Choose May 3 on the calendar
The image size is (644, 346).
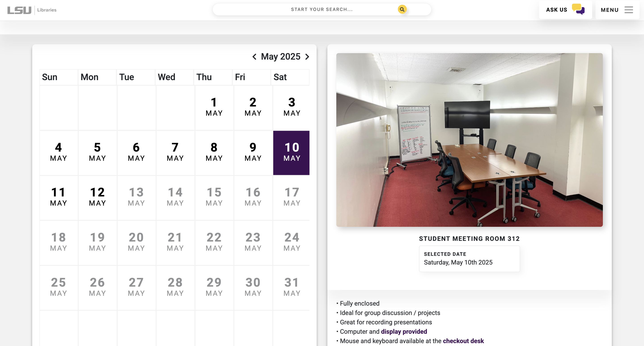point(292,107)
